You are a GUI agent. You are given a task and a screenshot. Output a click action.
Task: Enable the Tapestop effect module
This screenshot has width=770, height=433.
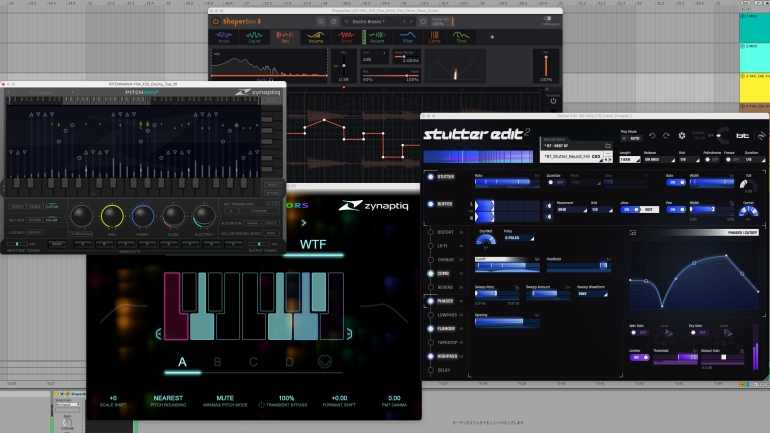(x=431, y=342)
